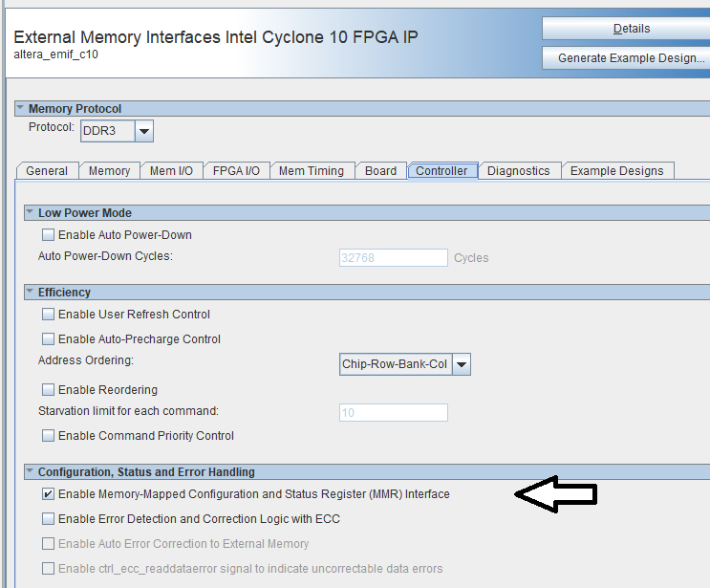Select the Controller tab

click(x=441, y=171)
